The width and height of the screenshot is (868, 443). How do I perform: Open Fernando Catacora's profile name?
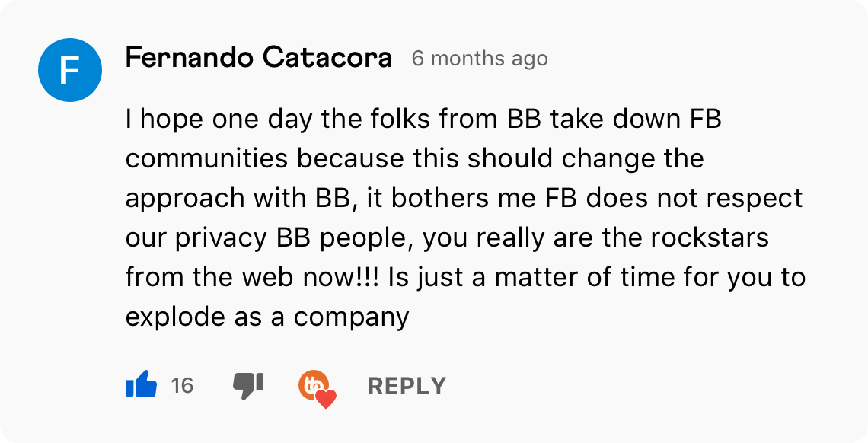click(x=258, y=58)
